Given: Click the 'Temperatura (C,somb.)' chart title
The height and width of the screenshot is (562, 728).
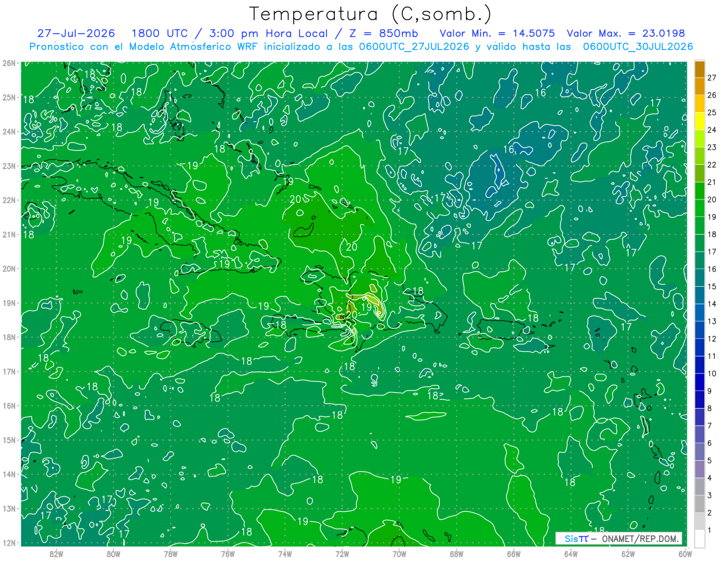Looking at the screenshot, I should pos(371,14).
